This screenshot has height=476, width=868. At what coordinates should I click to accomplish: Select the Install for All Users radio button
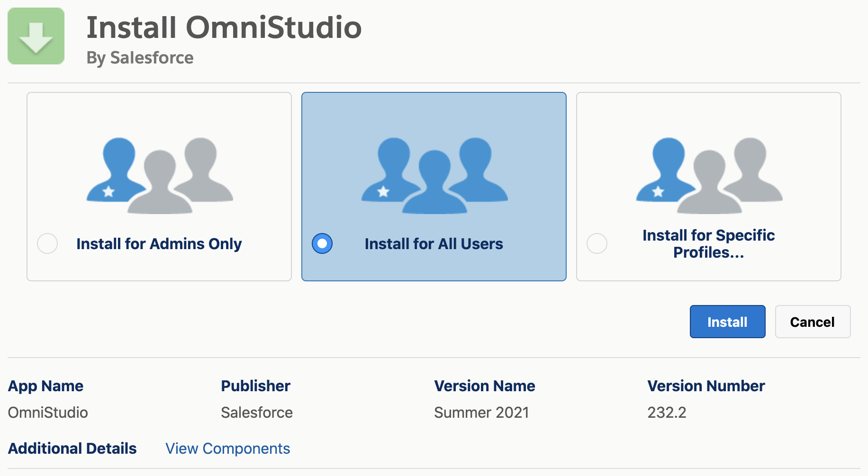pos(322,243)
